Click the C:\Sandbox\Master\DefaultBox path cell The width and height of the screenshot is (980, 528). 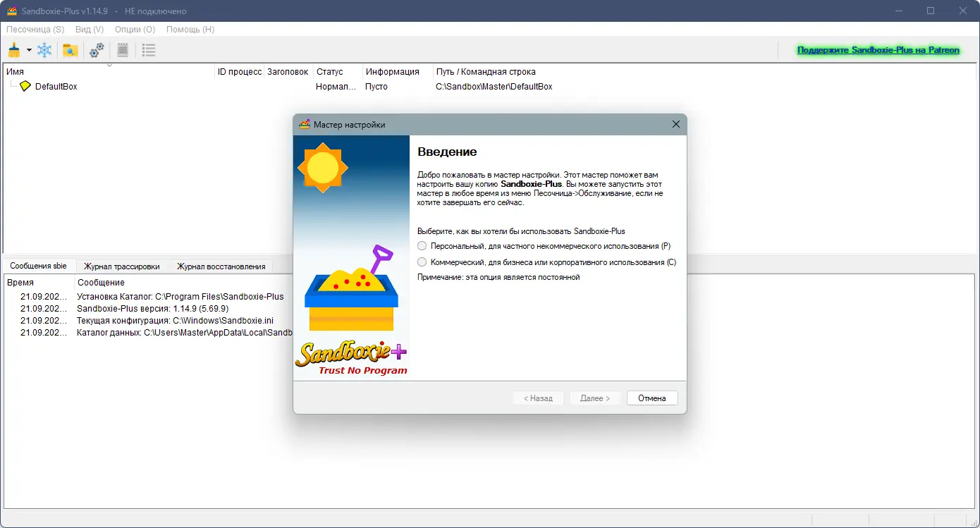[x=494, y=87]
